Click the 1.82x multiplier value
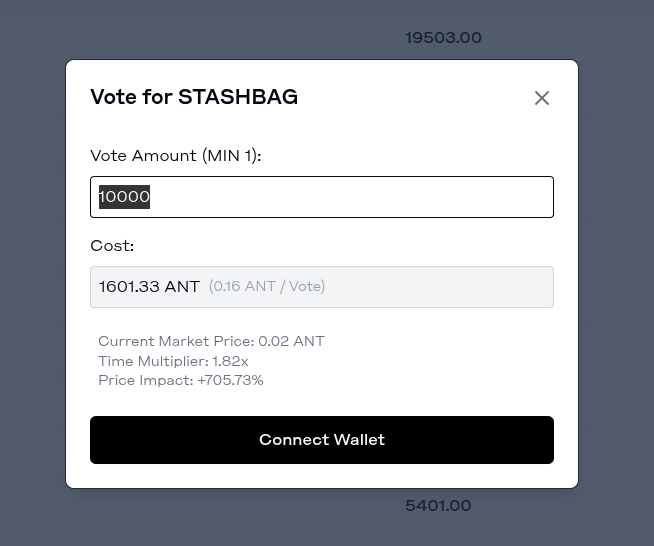Image resolution: width=654 pixels, height=546 pixels. [x=230, y=361]
